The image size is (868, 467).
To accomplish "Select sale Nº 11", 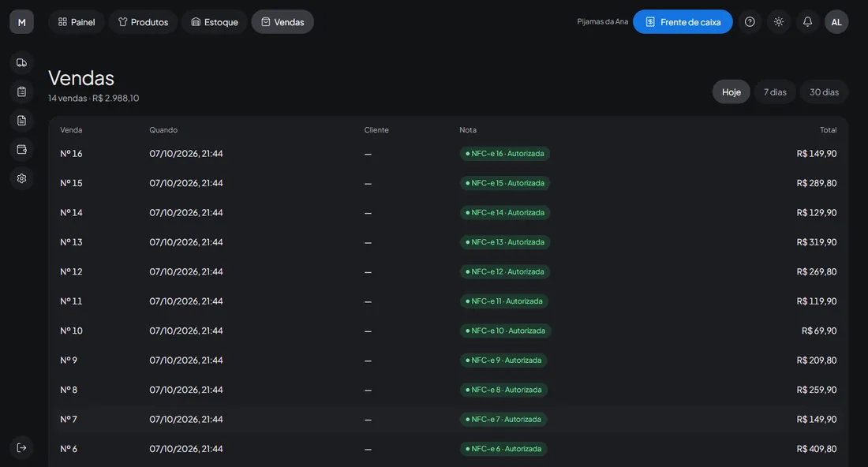I will (x=71, y=301).
